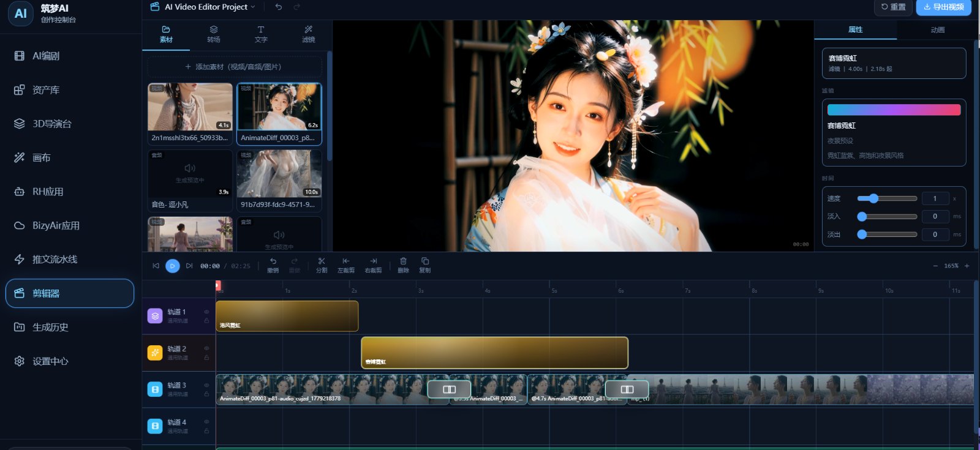Click the 左裁剪 left trim icon

[346, 265]
